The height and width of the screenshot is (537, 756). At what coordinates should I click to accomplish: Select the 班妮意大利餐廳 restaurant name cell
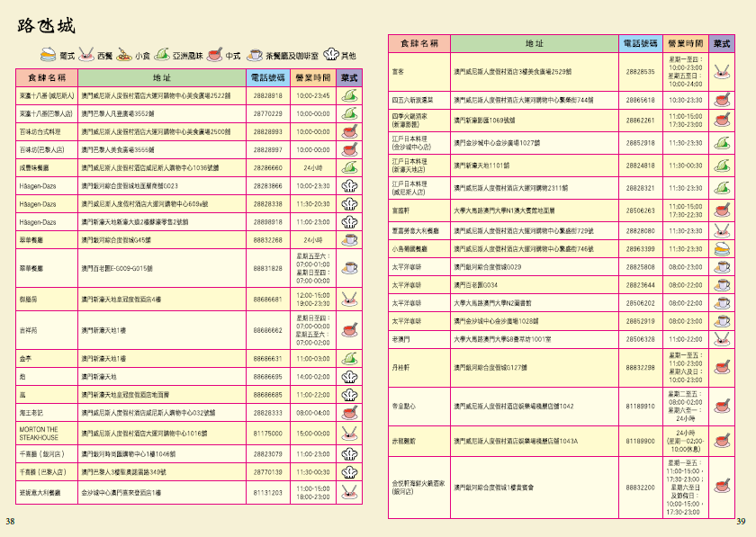40,493
